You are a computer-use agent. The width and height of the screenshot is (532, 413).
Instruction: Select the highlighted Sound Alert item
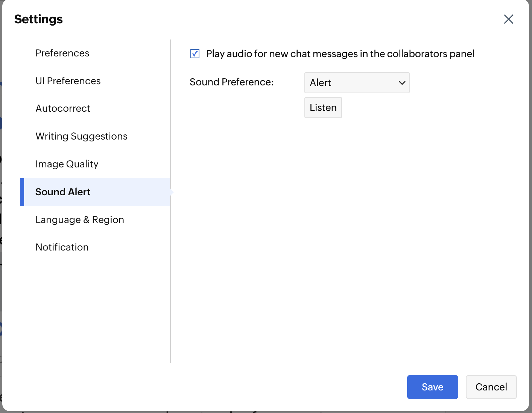click(63, 192)
